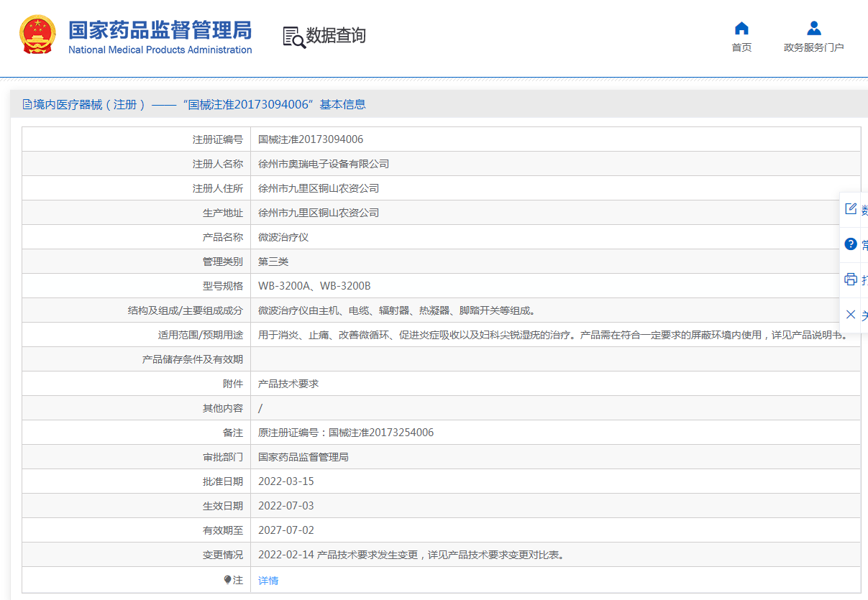Open the 政务服务门户 person icon
The width and height of the screenshot is (868, 600).
click(x=813, y=28)
